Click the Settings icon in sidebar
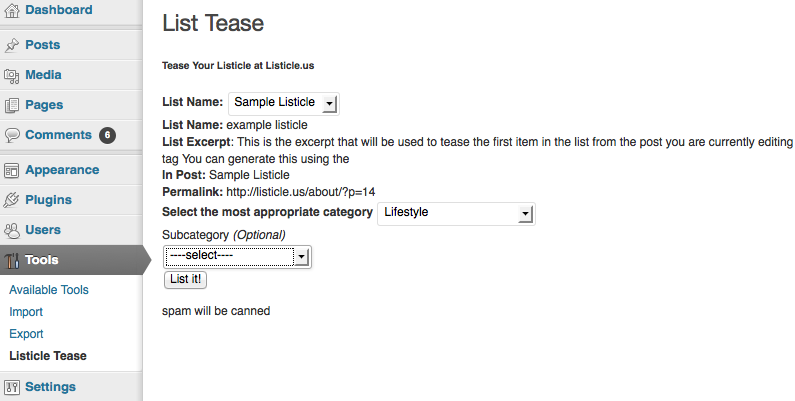Screen dimensions: 795x401 pos(12,387)
